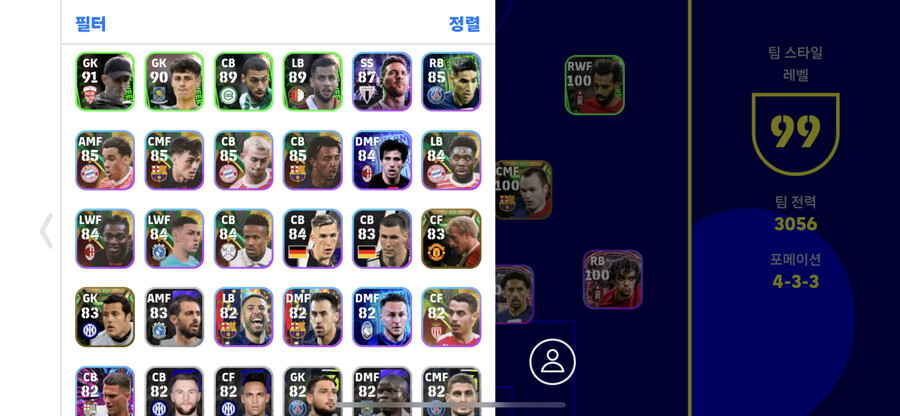Change the 4-3-3 formation
Viewport: 900px width, 416px height.
coord(796,282)
